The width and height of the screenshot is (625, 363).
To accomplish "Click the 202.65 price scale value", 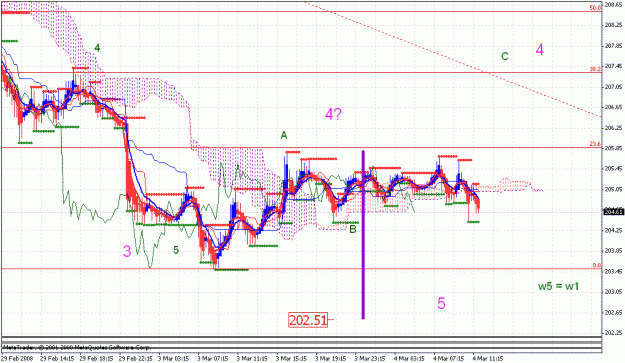I will pos(614,312).
